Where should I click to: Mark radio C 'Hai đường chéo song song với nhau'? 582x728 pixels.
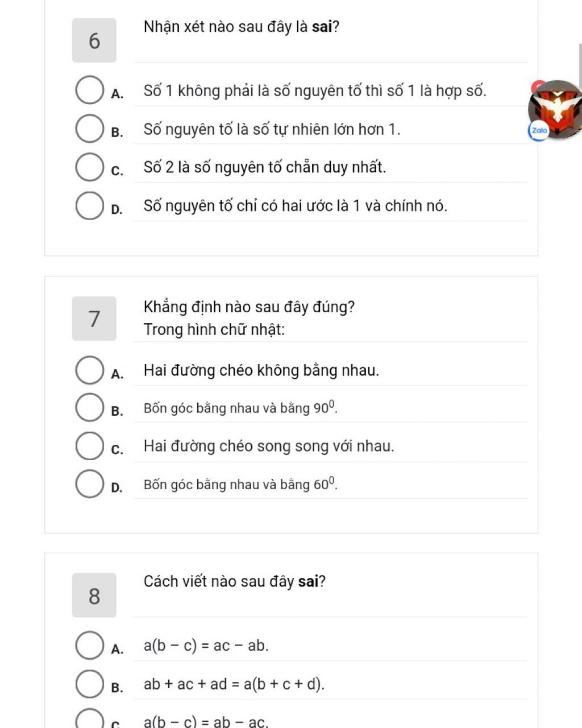coord(89,446)
